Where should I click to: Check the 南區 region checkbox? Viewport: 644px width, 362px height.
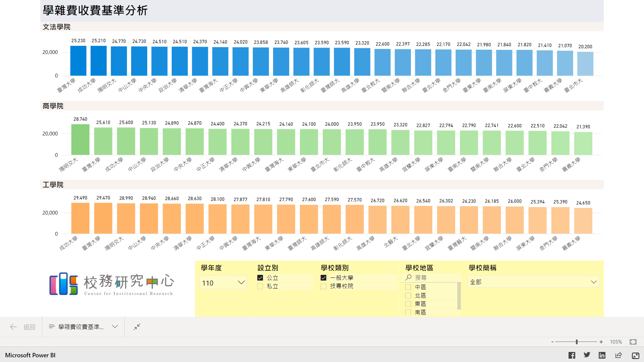pyautogui.click(x=408, y=312)
